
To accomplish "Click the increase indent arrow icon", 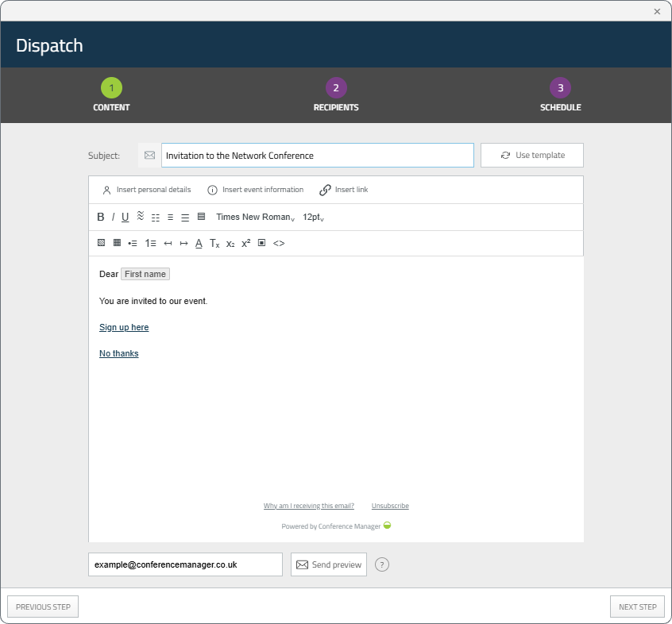I will 183,243.
